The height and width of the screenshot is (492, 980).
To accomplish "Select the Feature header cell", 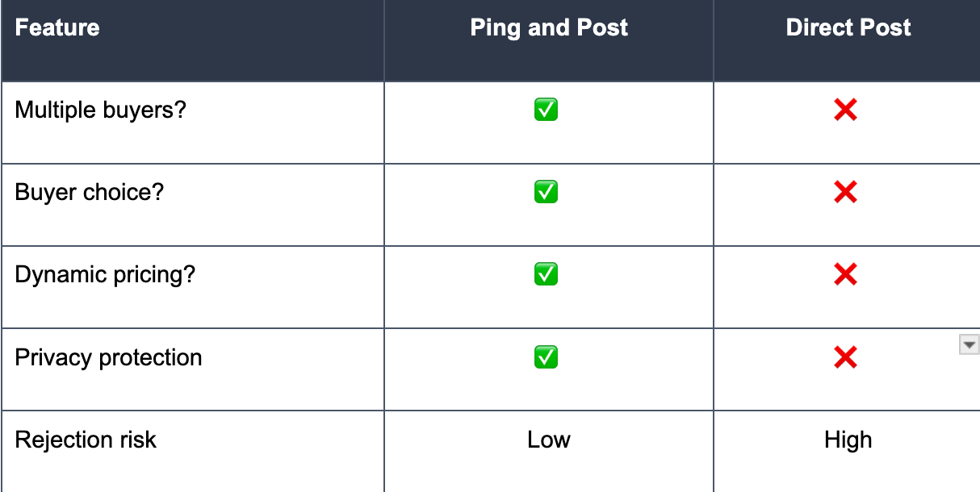I will point(192,40).
